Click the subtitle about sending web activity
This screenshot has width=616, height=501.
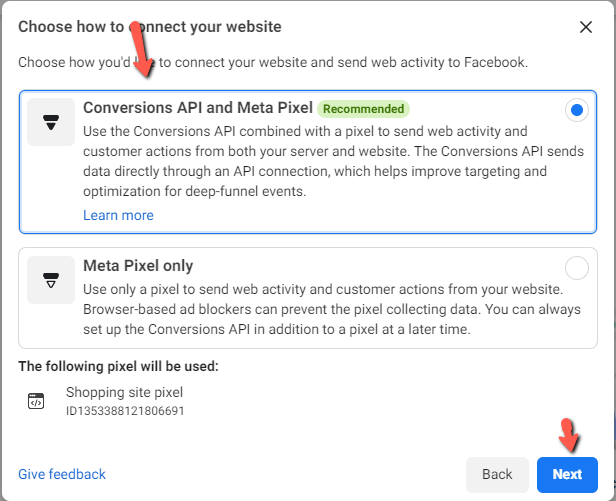point(273,62)
